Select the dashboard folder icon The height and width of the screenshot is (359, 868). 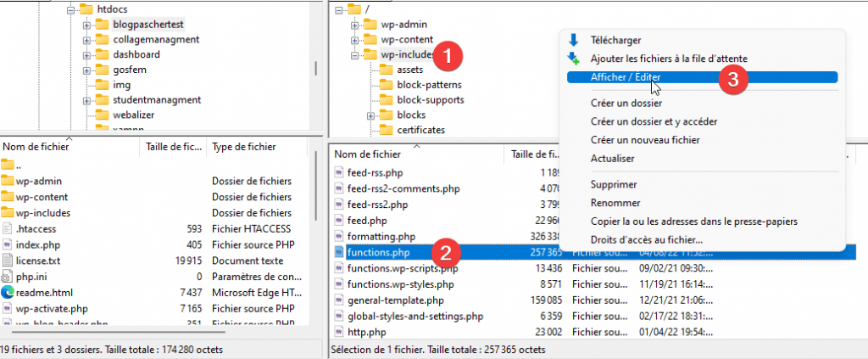(103, 54)
